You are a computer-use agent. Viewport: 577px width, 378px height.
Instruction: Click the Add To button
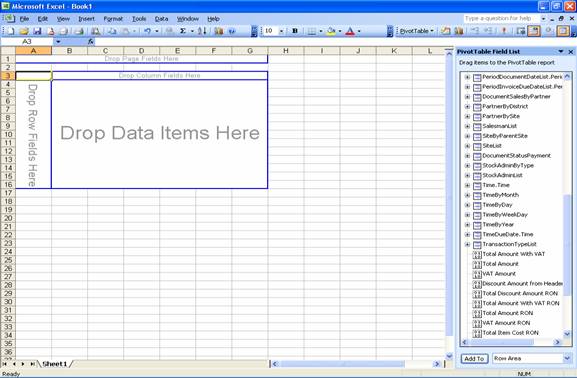coord(474,358)
